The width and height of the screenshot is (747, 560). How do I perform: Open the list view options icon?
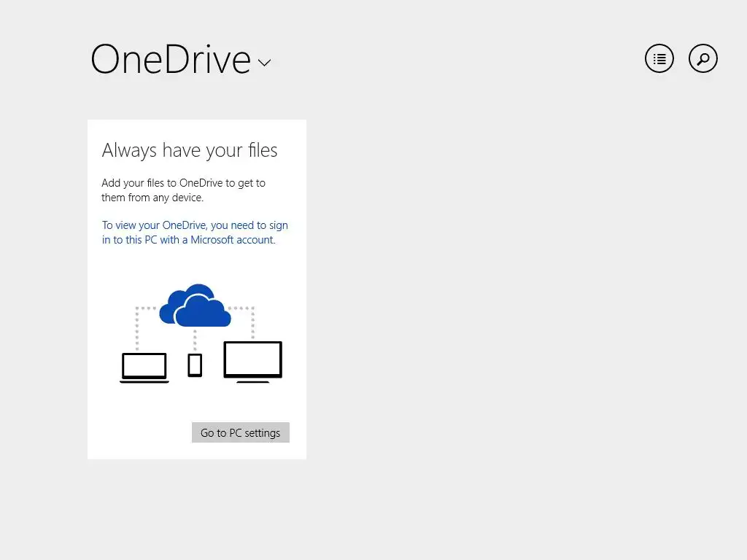coord(659,58)
